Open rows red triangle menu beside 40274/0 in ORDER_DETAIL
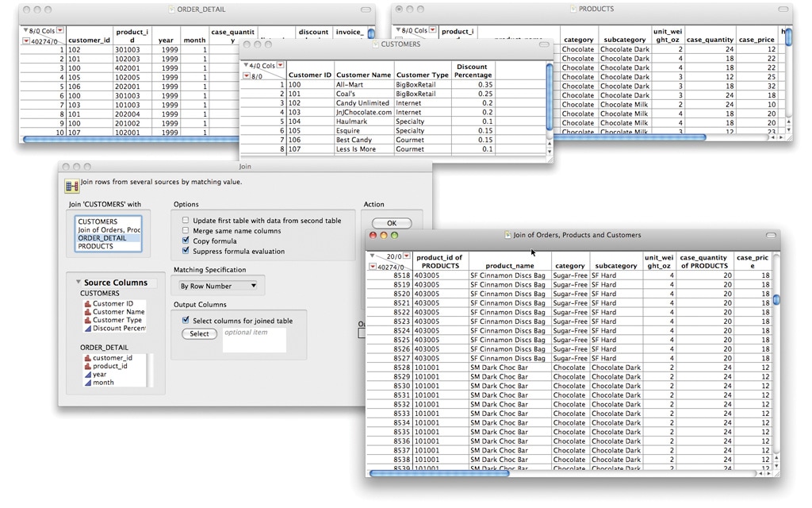The width and height of the screenshot is (812, 508). (26, 41)
